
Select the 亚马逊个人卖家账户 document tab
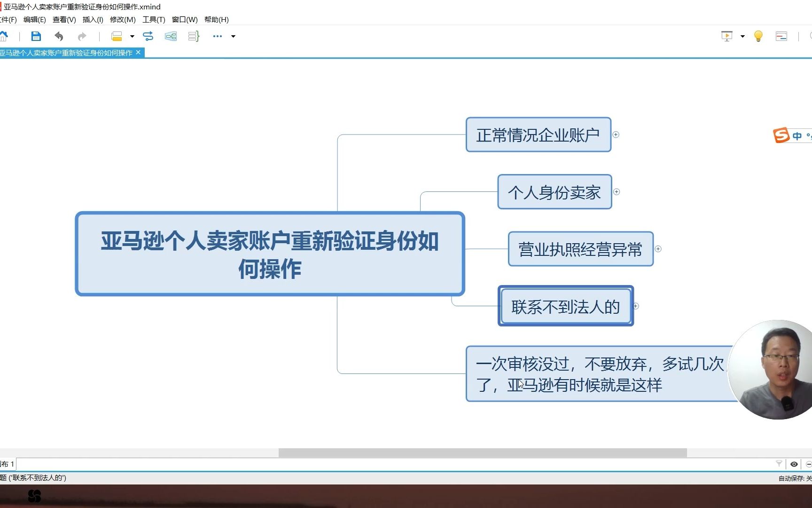pos(66,53)
